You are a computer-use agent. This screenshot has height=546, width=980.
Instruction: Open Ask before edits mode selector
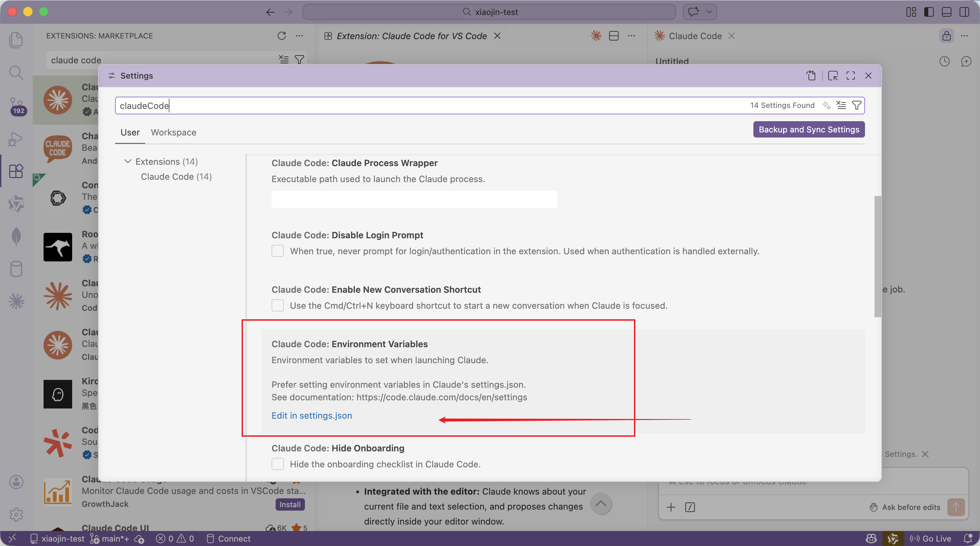905,507
